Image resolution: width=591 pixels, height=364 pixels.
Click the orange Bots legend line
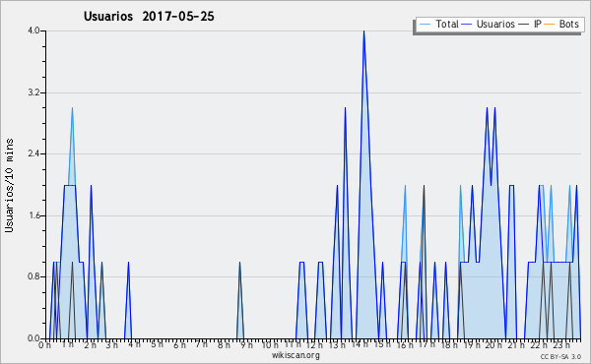click(550, 25)
